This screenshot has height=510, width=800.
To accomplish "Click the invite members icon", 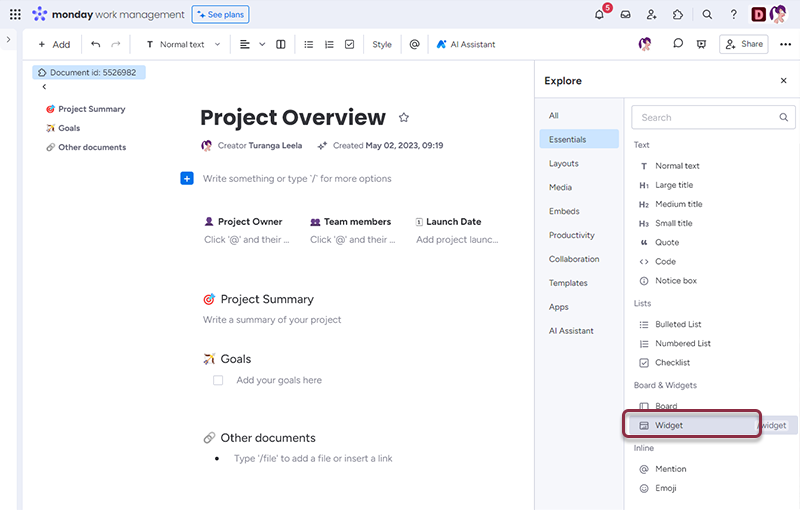I will click(x=652, y=15).
